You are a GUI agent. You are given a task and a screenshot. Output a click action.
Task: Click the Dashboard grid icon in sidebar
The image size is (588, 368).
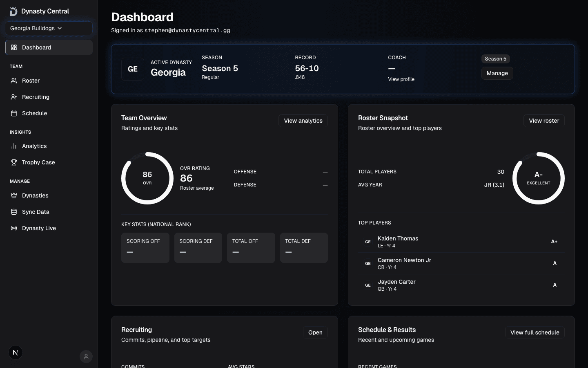14,47
